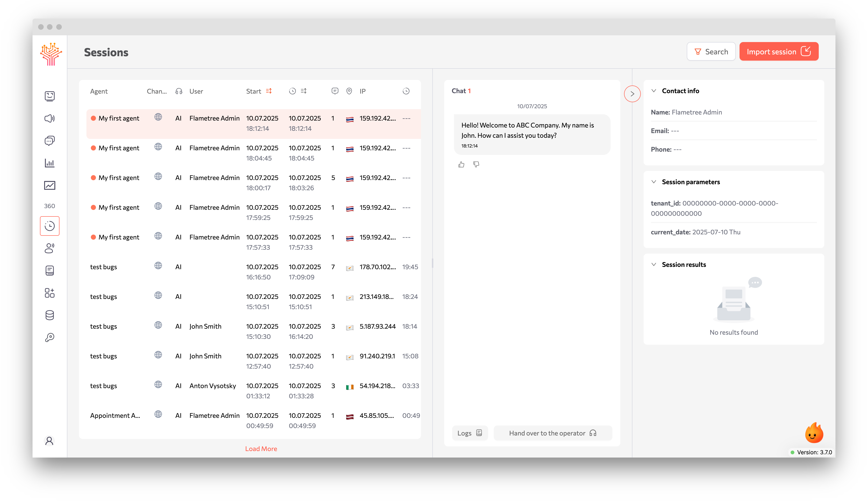Viewport: 868px width, 504px height.
Task: Click the divider handle between list and chat
Action: [433, 263]
